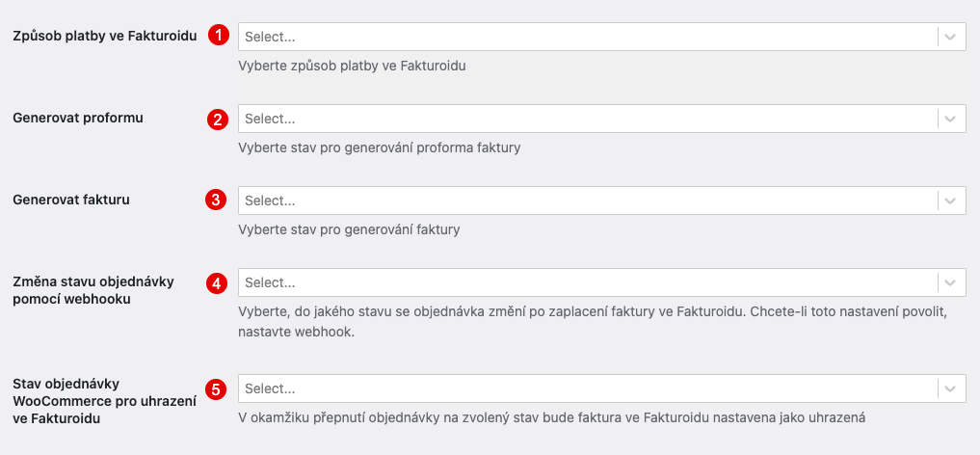980x455 pixels.
Task: Open chevron for Stav objednávky WooCommerce select
Action: 951,388
